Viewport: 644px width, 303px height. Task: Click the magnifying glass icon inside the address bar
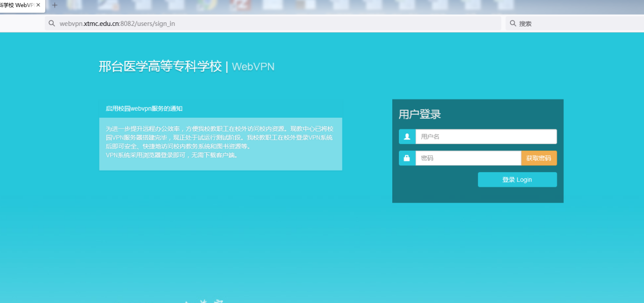coord(51,23)
